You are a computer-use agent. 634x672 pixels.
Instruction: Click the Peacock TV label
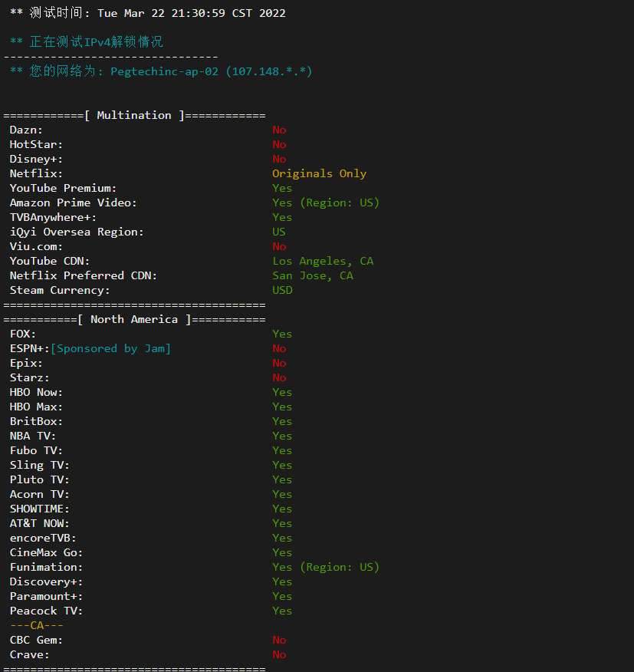click(x=46, y=611)
